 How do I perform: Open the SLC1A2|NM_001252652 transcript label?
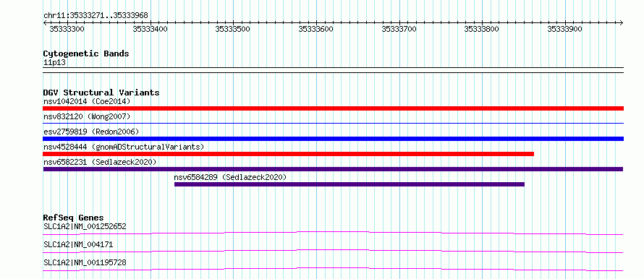click(85, 226)
